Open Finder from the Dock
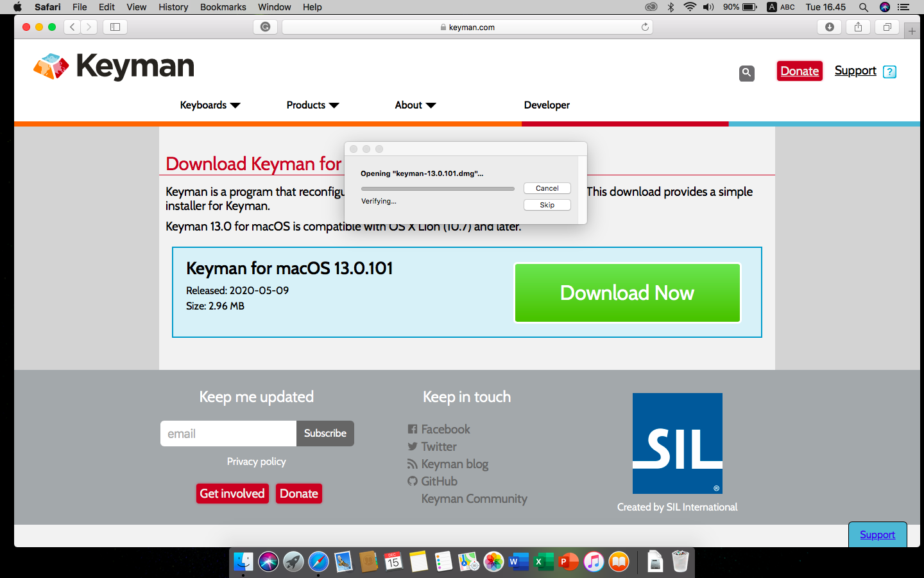 (x=243, y=561)
